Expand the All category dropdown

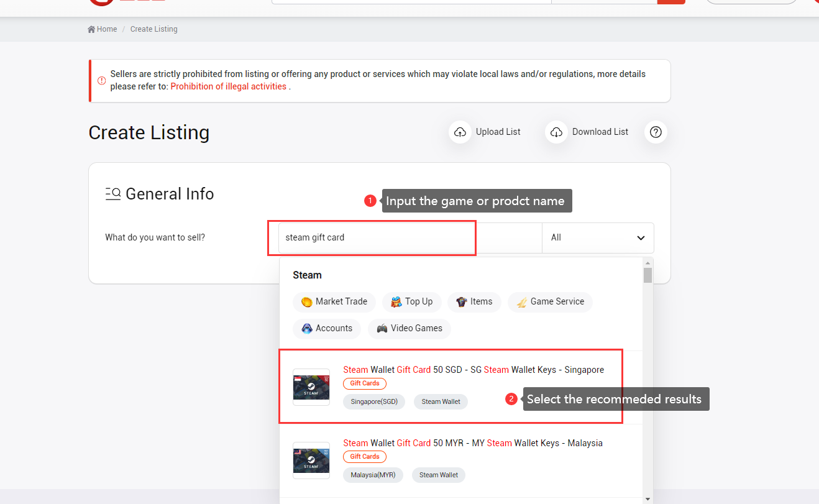[x=597, y=237]
